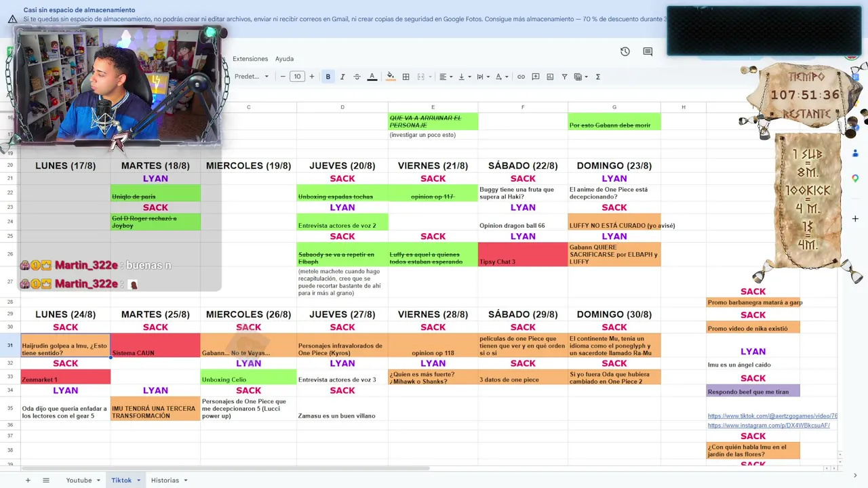
Task: Insert a link with the link icon
Action: [521, 77]
